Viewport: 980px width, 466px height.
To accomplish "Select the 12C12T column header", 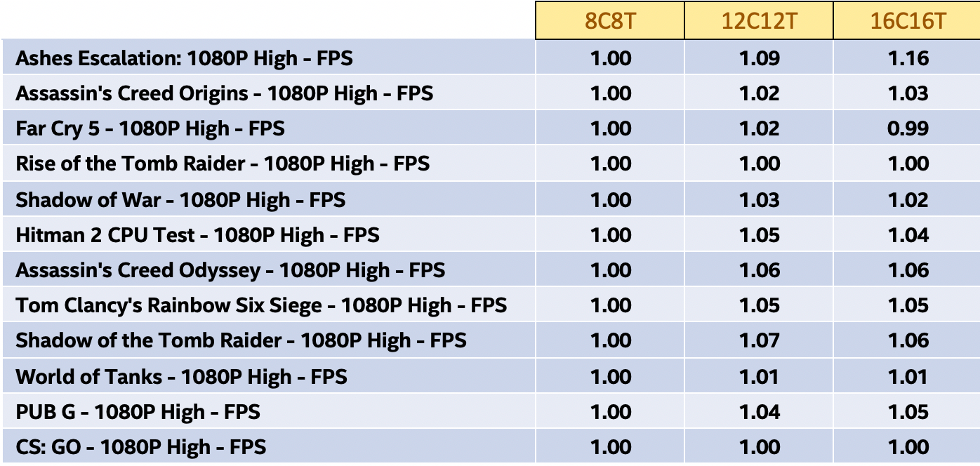I will 759,20.
